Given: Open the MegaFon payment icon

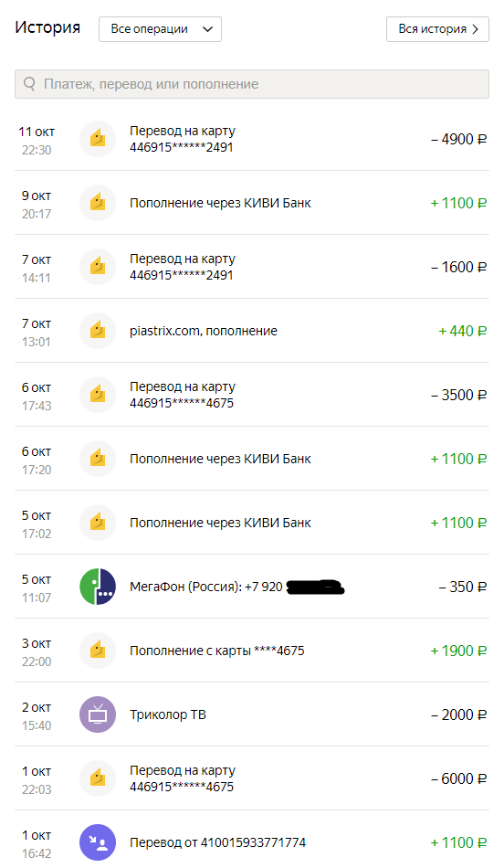Looking at the screenshot, I should 98,587.
